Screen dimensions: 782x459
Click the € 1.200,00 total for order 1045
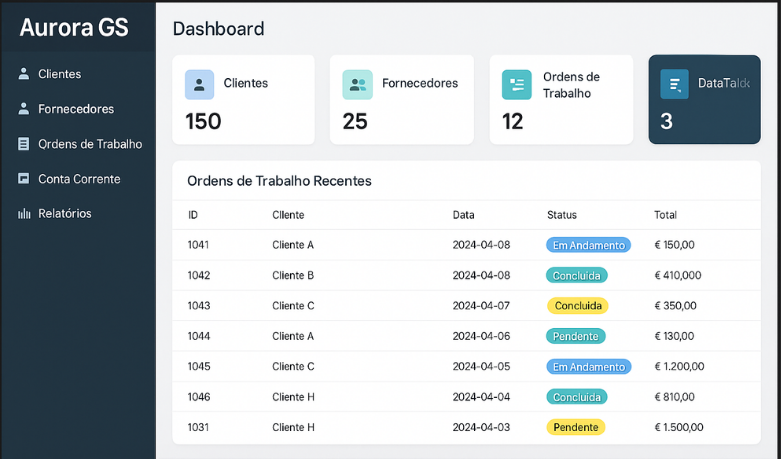click(x=679, y=367)
